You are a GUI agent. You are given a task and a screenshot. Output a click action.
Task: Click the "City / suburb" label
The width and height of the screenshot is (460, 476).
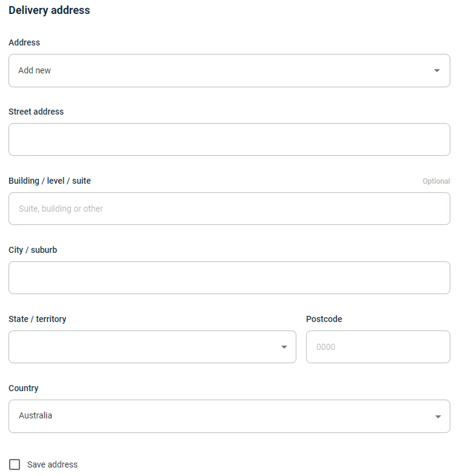pyautogui.click(x=33, y=250)
